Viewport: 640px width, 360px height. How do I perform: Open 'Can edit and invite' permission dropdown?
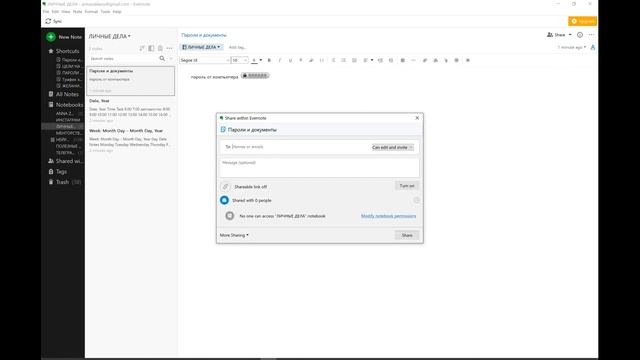(x=392, y=147)
